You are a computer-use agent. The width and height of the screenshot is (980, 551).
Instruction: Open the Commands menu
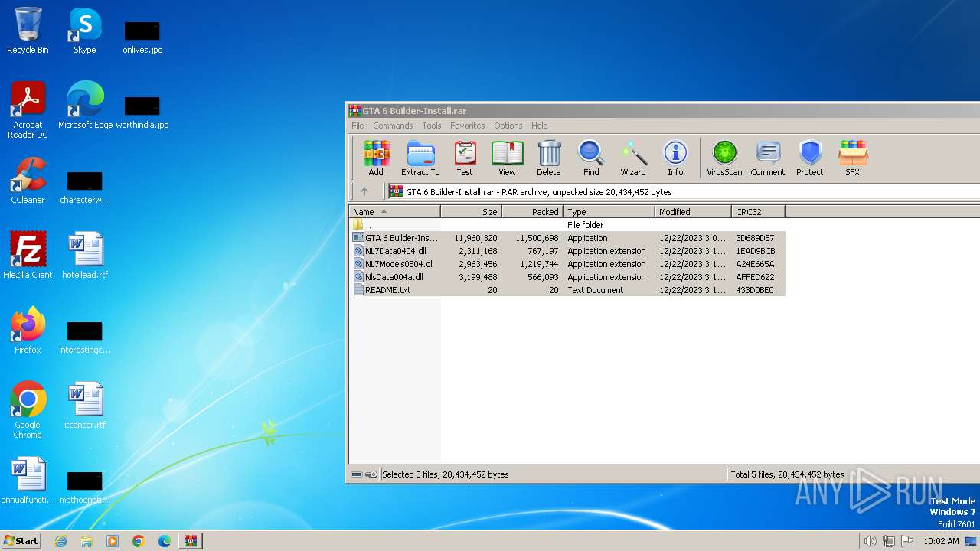pyautogui.click(x=393, y=126)
